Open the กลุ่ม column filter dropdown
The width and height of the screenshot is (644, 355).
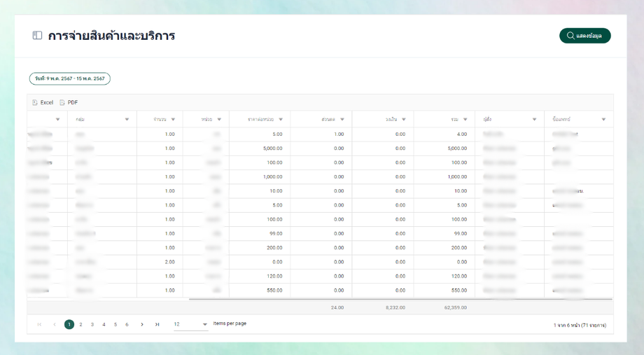click(x=127, y=119)
